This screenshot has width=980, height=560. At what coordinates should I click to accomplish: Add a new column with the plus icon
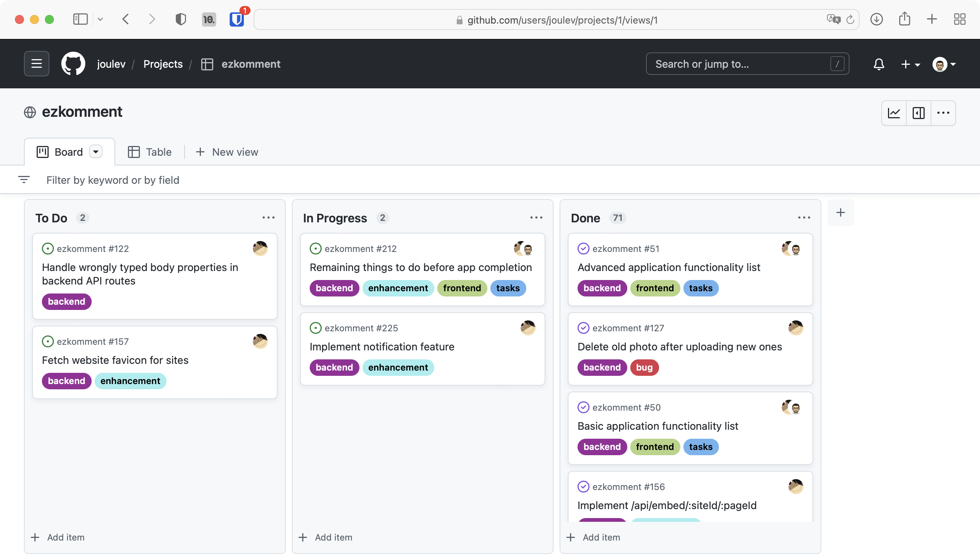pyautogui.click(x=840, y=212)
